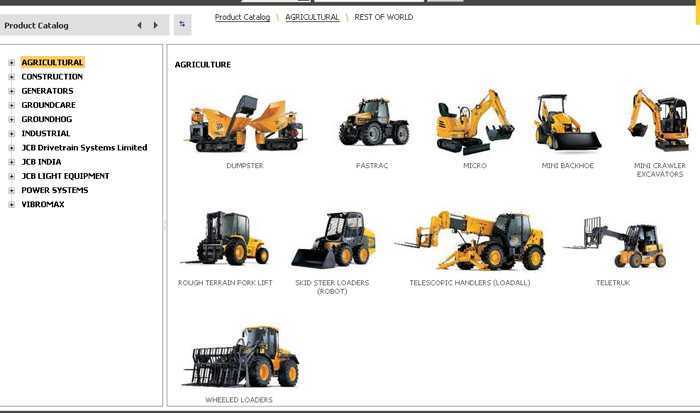Click the AGRICULTURAL breadcrumb link
This screenshot has width=700, height=413.
312,17
